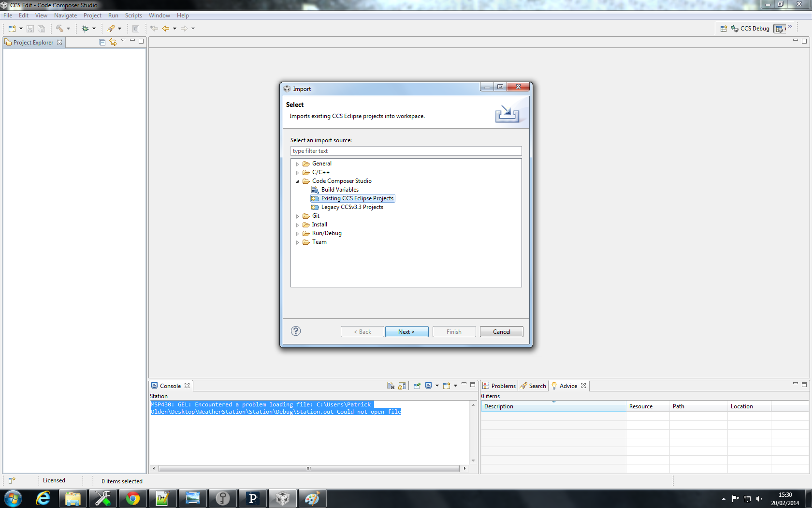Screen dimensions: 812x508
Task: Select Legacy CCSv3.3 Projects import source
Action: 347,207
